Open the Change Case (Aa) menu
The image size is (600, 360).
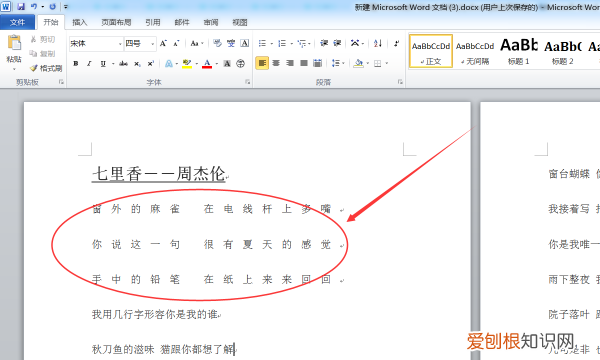(x=197, y=43)
